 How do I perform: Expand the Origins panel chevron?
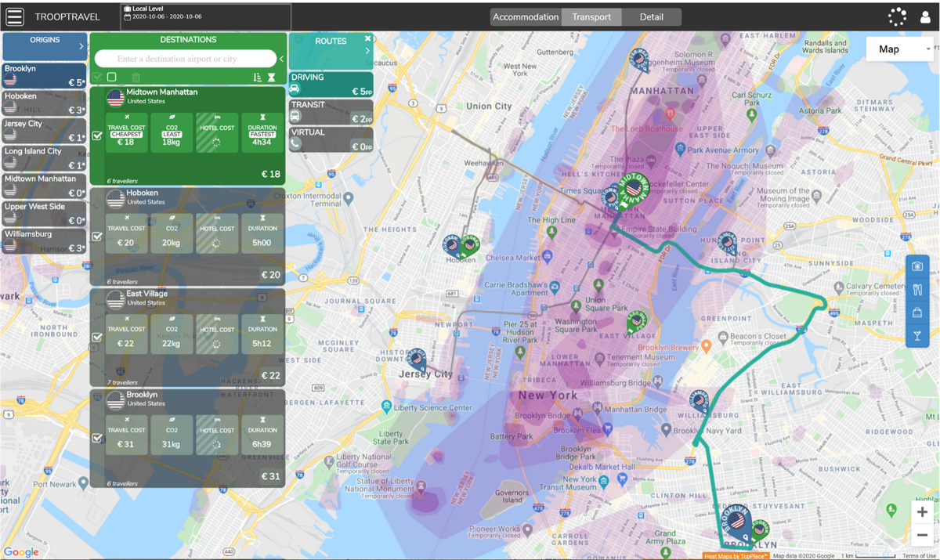81,47
